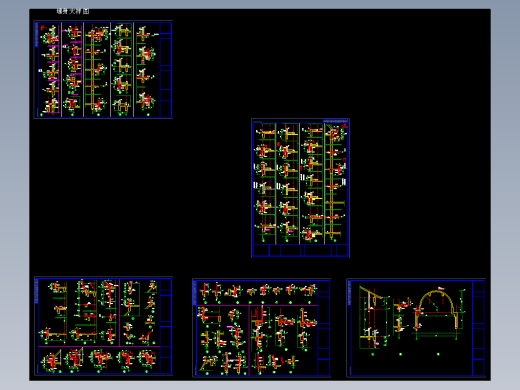This screenshot has width=520, height=390.
Task: Click the semicircular arch detail drawing
Action: coord(437,312)
